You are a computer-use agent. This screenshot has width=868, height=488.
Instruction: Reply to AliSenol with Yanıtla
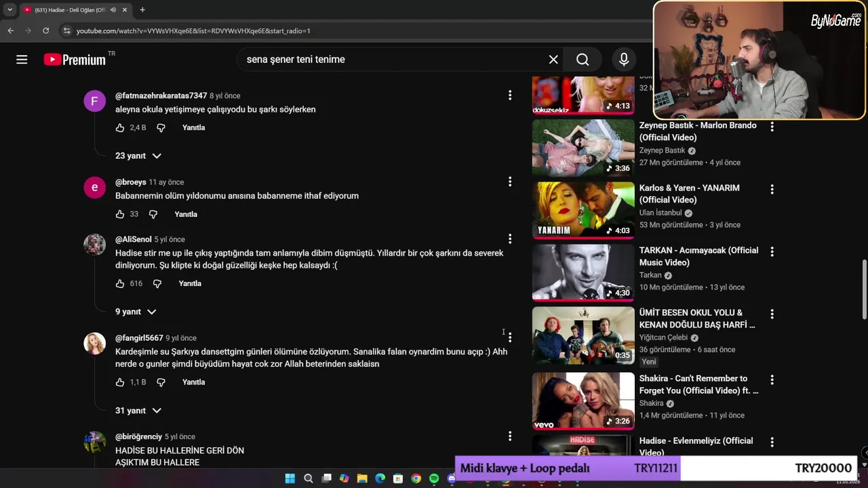pyautogui.click(x=190, y=283)
